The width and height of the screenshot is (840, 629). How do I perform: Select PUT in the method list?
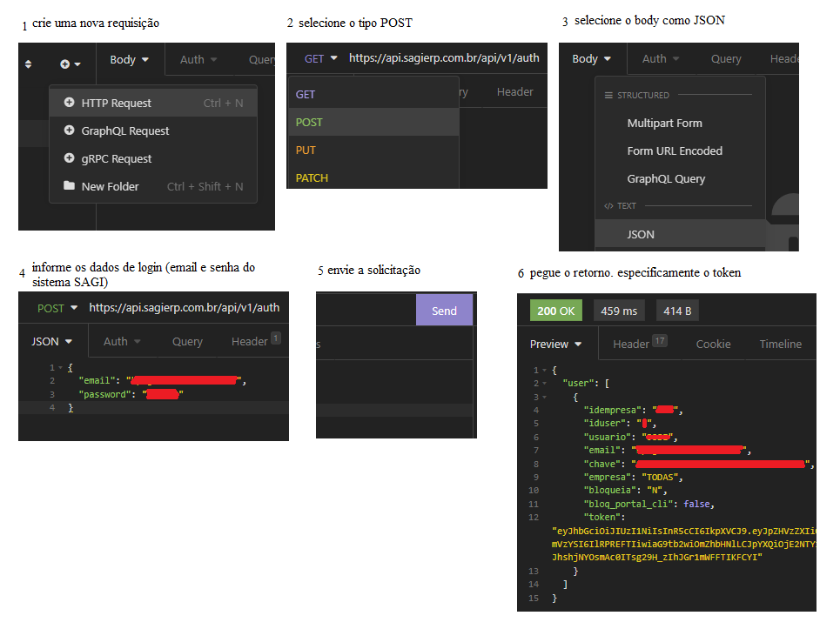click(x=373, y=151)
